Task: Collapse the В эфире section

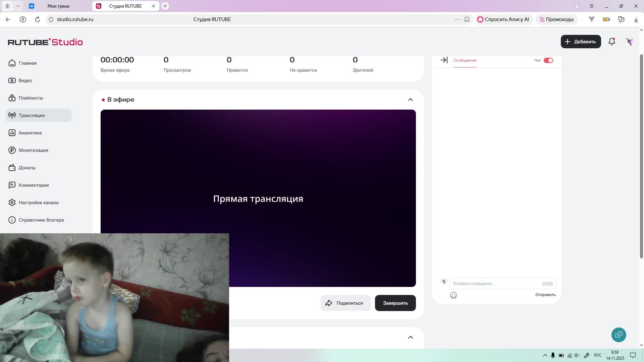Action: tap(410, 99)
